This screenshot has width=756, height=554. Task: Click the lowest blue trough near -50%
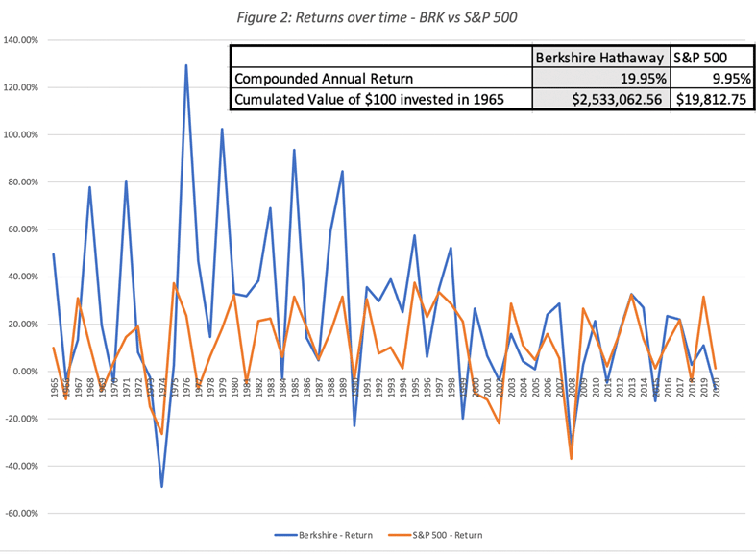pyautogui.click(x=161, y=487)
